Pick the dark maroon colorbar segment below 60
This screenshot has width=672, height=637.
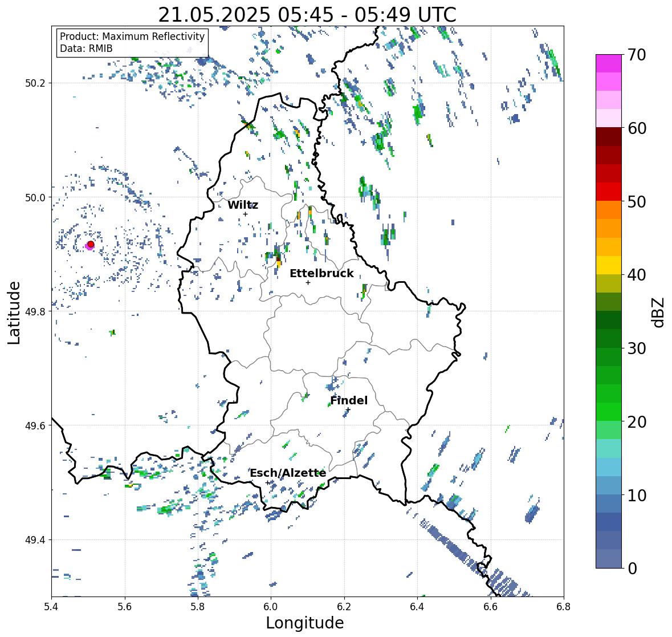pos(609,137)
